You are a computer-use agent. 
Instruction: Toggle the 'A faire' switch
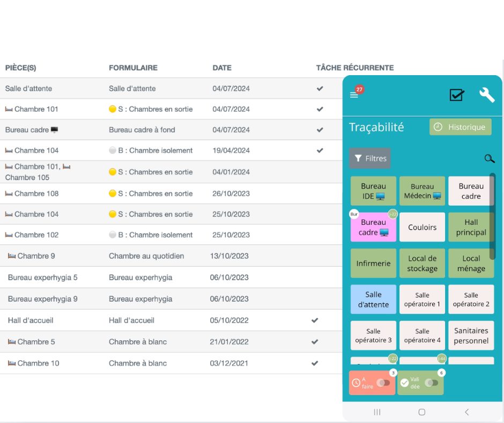point(383,383)
